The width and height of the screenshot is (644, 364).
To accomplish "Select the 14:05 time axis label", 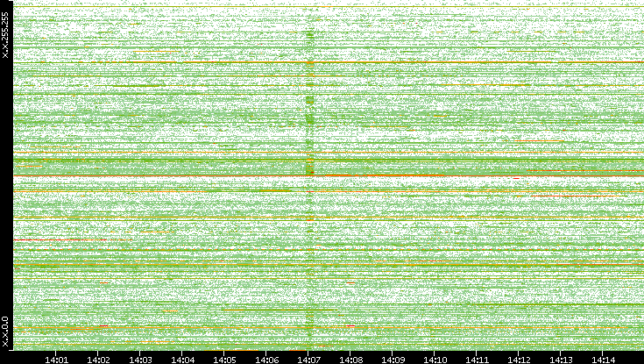I will coord(224,360).
